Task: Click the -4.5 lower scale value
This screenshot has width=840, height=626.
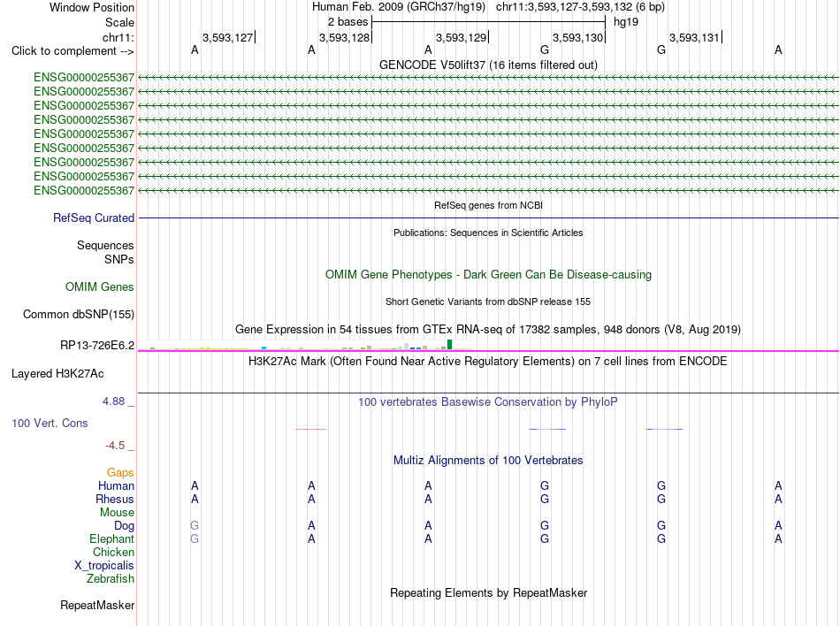Action: [x=115, y=446]
